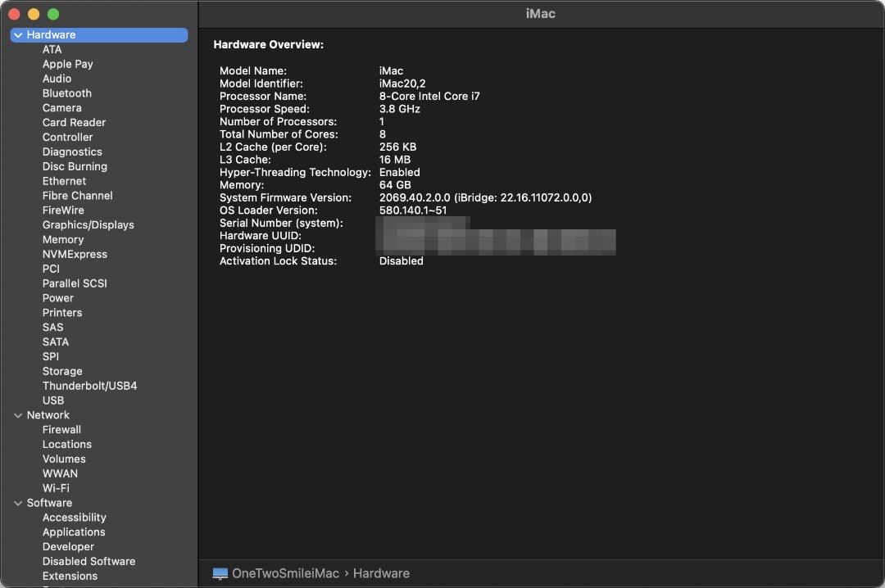
Task: Select Extensions under Software
Action: coord(70,576)
